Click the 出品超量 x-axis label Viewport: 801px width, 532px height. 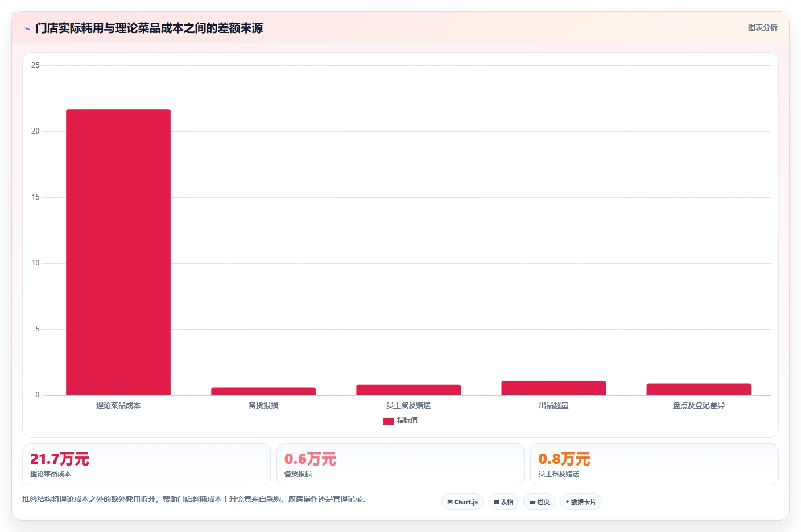point(554,405)
